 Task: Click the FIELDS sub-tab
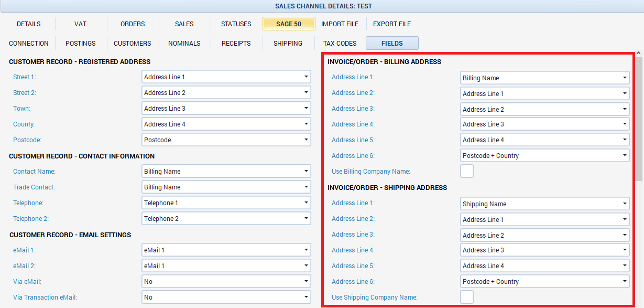[392, 43]
